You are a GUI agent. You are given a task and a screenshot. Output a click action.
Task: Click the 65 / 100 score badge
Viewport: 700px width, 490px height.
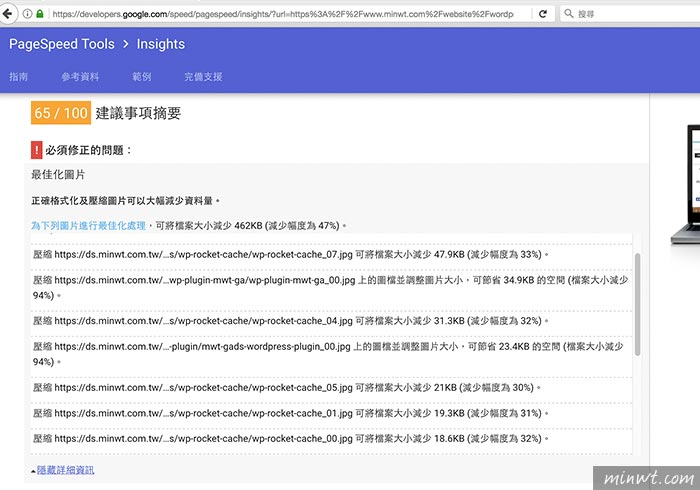click(61, 113)
